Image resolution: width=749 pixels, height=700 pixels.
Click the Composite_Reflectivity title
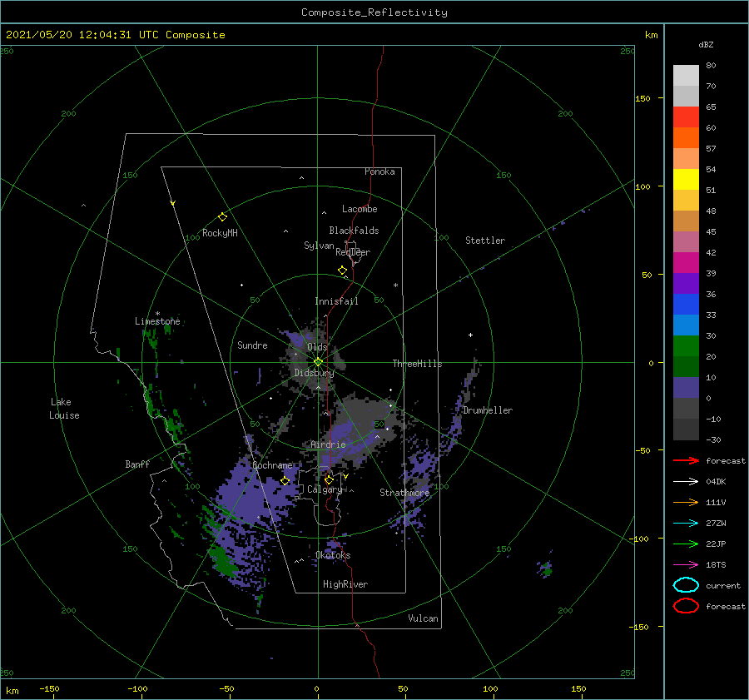pyautogui.click(x=374, y=12)
